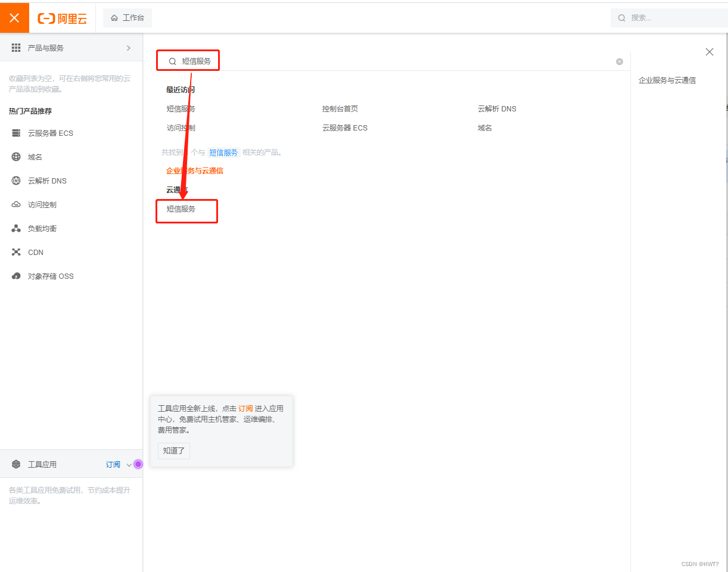This screenshot has width=728, height=572.
Task: Open 云解析 DNS via its sidebar icon
Action: click(x=16, y=181)
